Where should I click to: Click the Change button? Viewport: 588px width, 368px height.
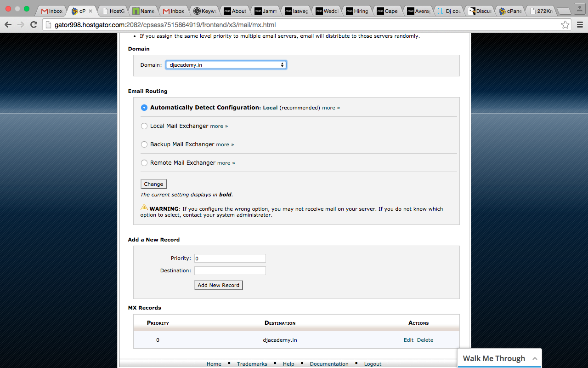[x=153, y=184]
